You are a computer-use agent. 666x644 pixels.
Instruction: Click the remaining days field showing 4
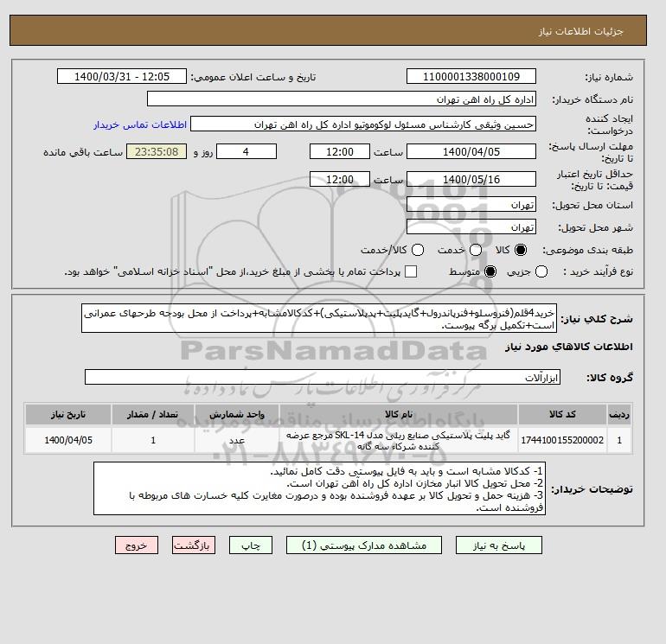pyautogui.click(x=247, y=151)
